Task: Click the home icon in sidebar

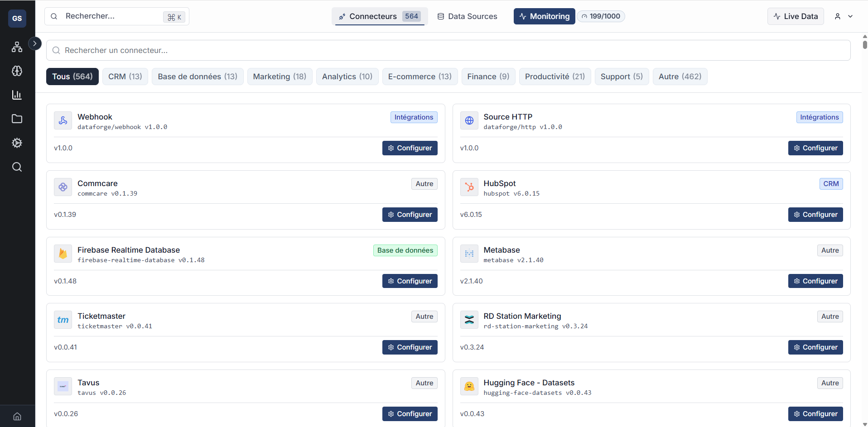Action: tap(17, 416)
